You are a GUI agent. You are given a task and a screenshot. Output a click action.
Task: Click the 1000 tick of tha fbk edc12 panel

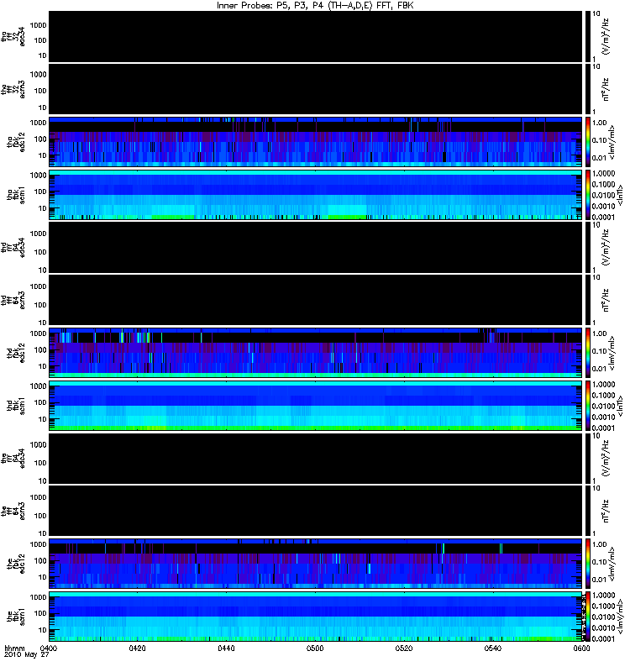[38, 123]
